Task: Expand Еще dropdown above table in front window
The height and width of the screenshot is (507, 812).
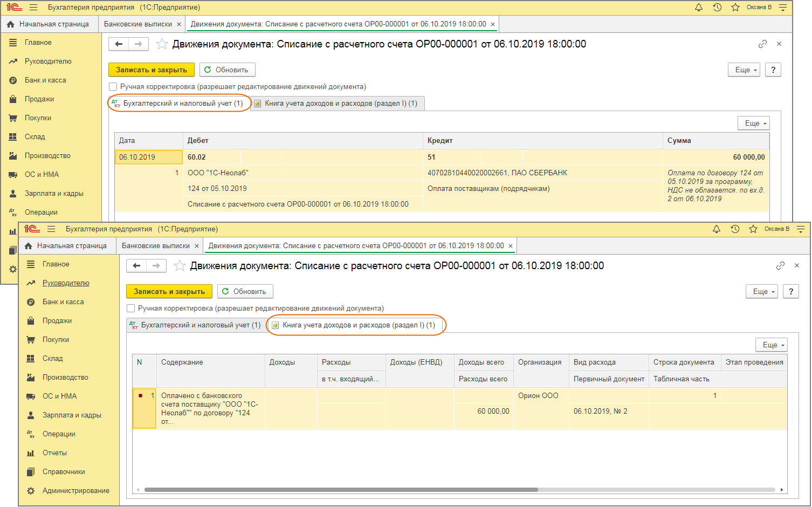Action: click(x=771, y=345)
